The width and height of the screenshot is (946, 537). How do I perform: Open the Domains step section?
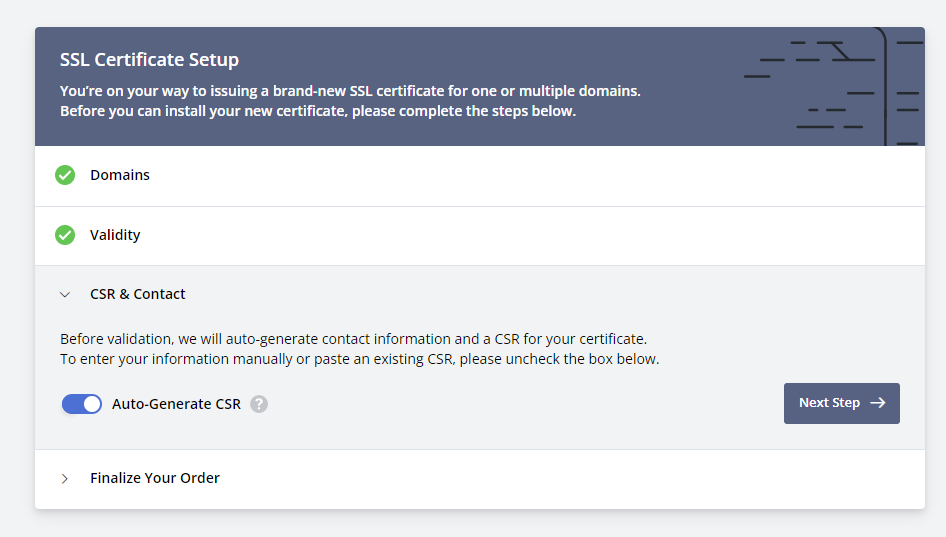[x=120, y=175]
